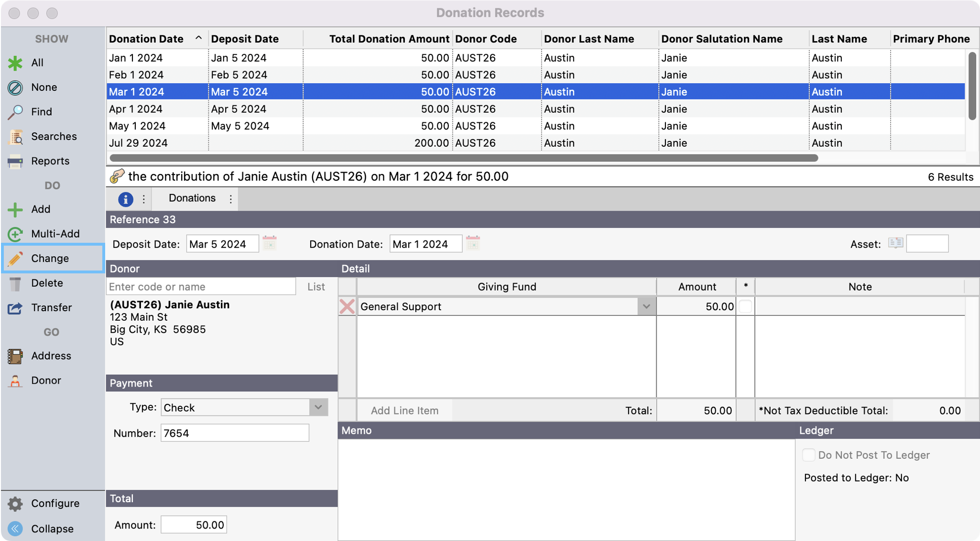Open the Searches icon in sidebar

pos(15,137)
